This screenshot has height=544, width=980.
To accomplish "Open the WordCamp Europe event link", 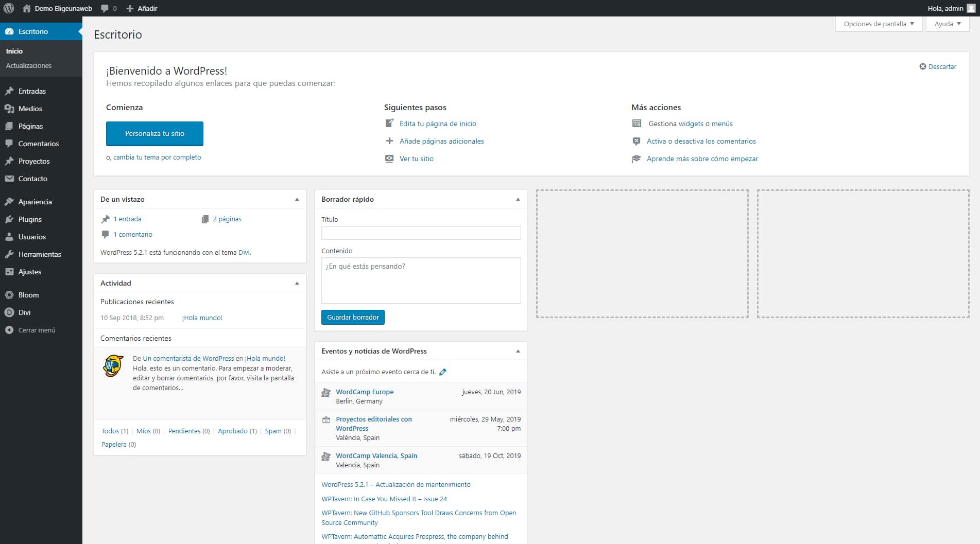I will 365,392.
